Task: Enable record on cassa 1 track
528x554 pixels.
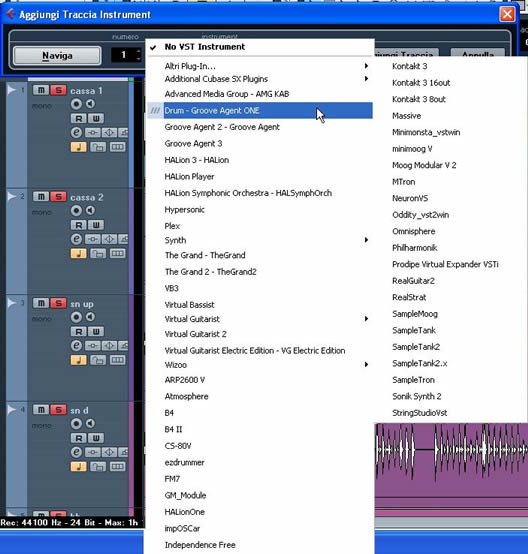Action: pos(76,104)
